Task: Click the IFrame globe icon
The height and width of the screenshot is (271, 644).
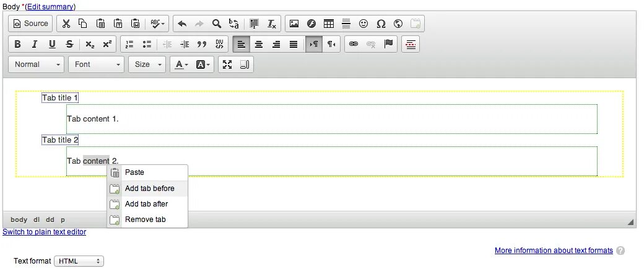Action: click(x=398, y=24)
